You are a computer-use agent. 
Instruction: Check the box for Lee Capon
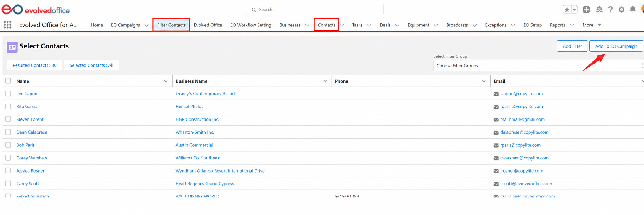(x=8, y=94)
